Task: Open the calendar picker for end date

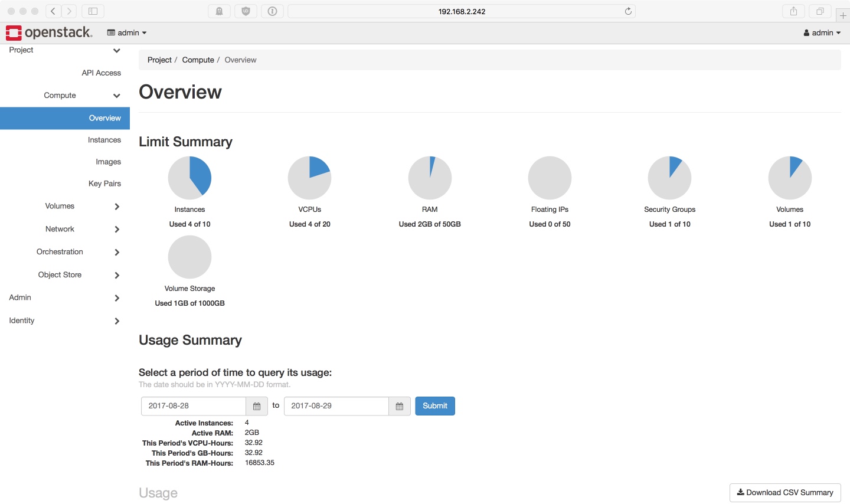Action: (x=400, y=406)
